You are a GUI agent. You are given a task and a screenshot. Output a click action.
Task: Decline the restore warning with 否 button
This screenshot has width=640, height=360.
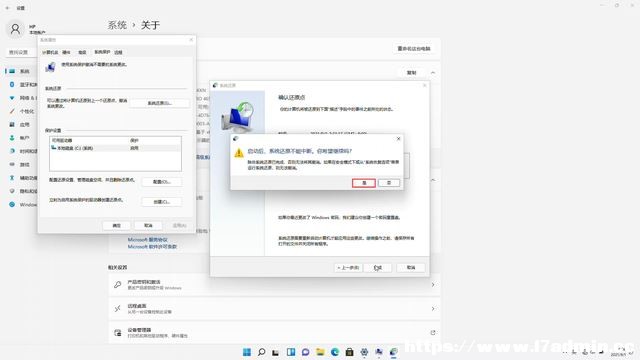coord(389,183)
